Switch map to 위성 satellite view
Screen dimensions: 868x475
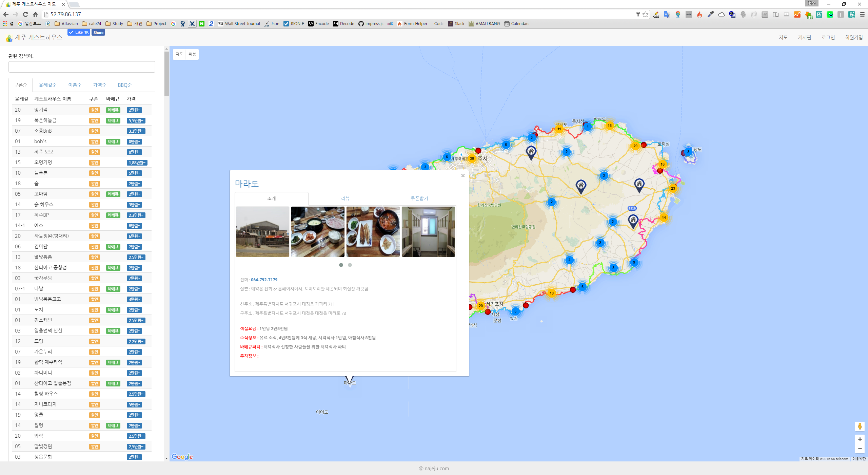192,54
